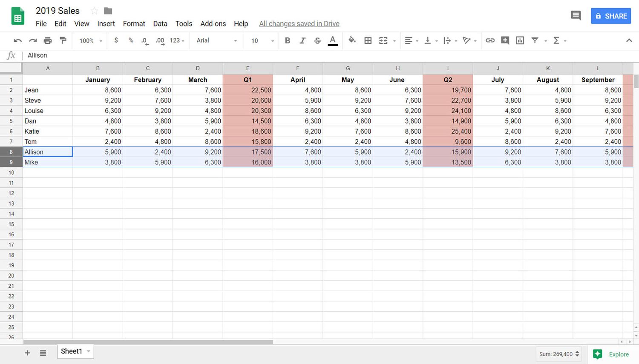Apply percent format to selection
Viewport: 639px width, 364px height.
coord(130,40)
